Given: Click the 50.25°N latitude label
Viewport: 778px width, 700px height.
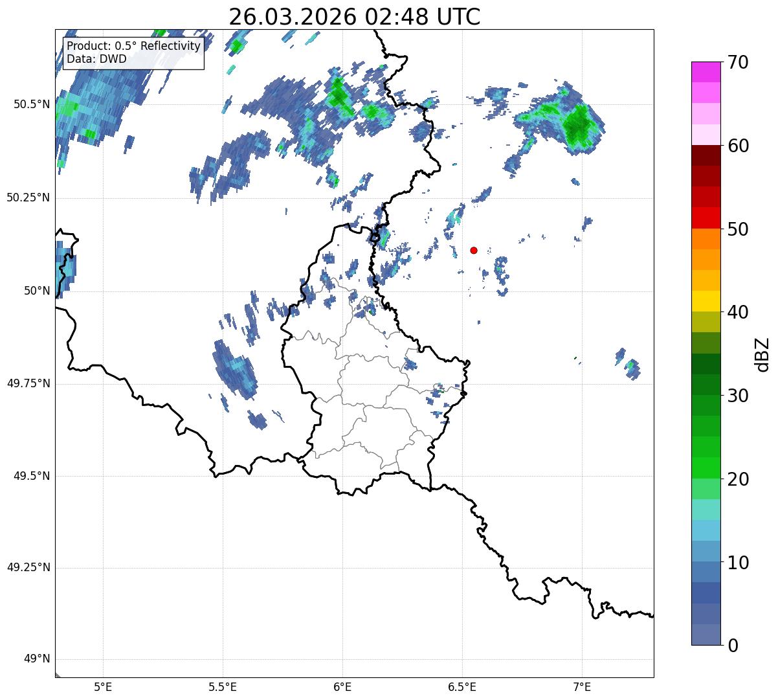Looking at the screenshot, I should tap(28, 198).
